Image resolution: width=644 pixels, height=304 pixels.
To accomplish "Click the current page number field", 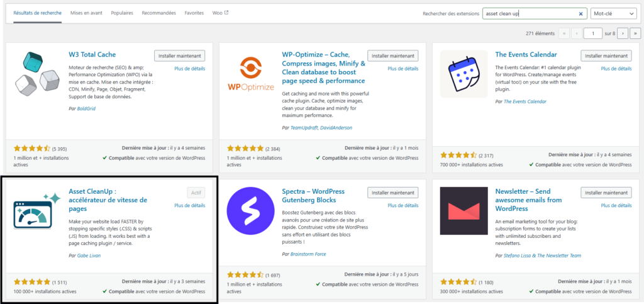I will pos(592,33).
